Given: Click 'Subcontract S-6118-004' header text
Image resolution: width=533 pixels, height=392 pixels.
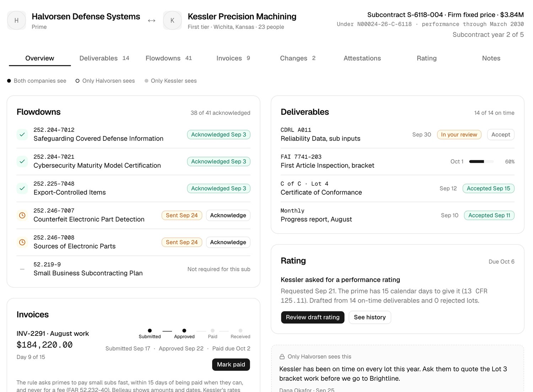Looking at the screenshot, I should (x=405, y=15).
